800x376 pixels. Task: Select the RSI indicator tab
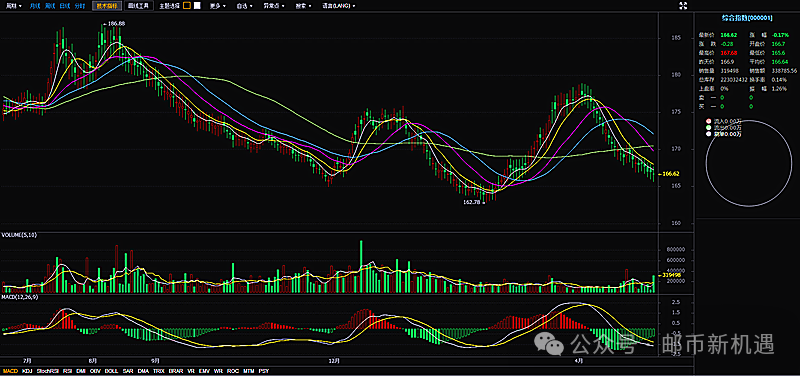(67, 371)
